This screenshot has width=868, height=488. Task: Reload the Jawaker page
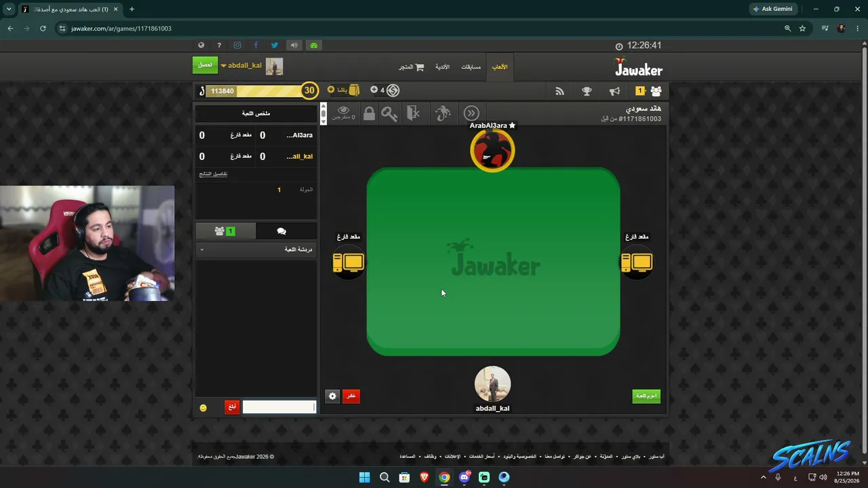43,28
